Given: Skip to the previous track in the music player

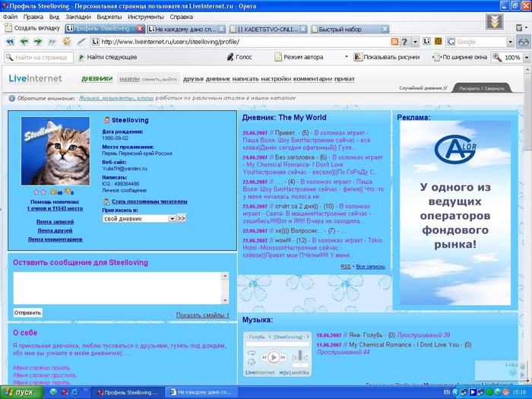Looking at the screenshot, I should [264, 357].
